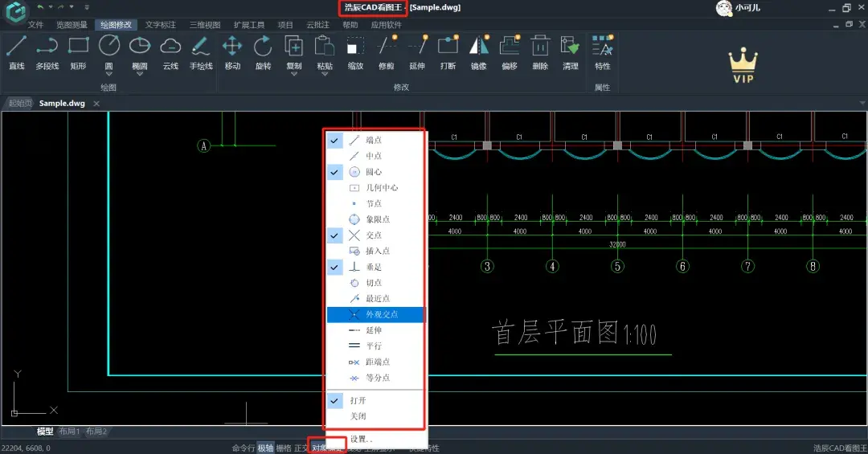Click the redo arrow in title bar
868x454 pixels.
click(61, 7)
